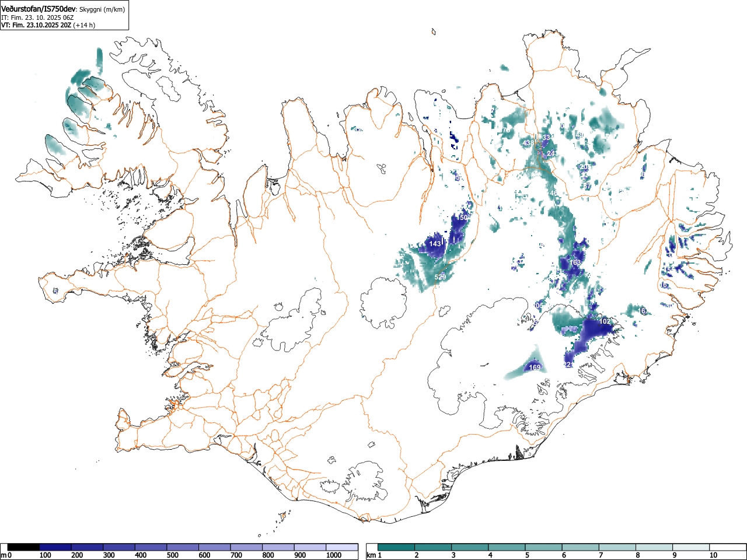This screenshot has height=560, width=747.
Task: Click the 'm' unit label of left legend
Action: coord(4,555)
